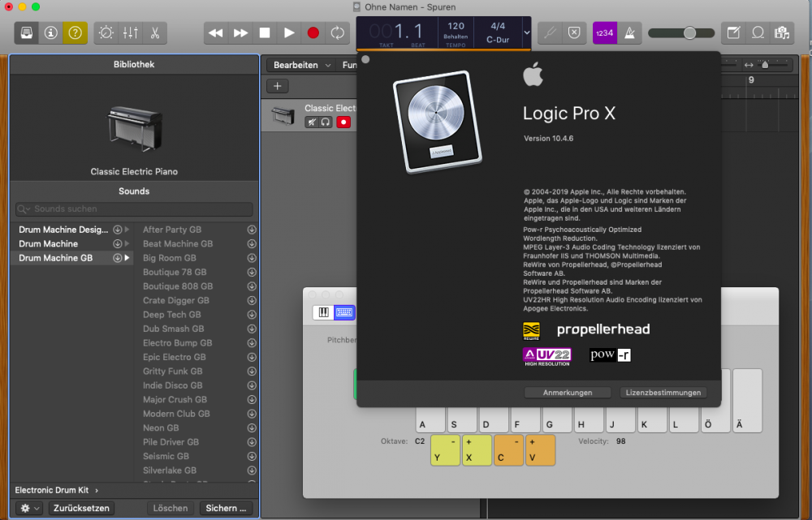Start playback with the Play button
The height and width of the screenshot is (520, 812).
[289, 33]
